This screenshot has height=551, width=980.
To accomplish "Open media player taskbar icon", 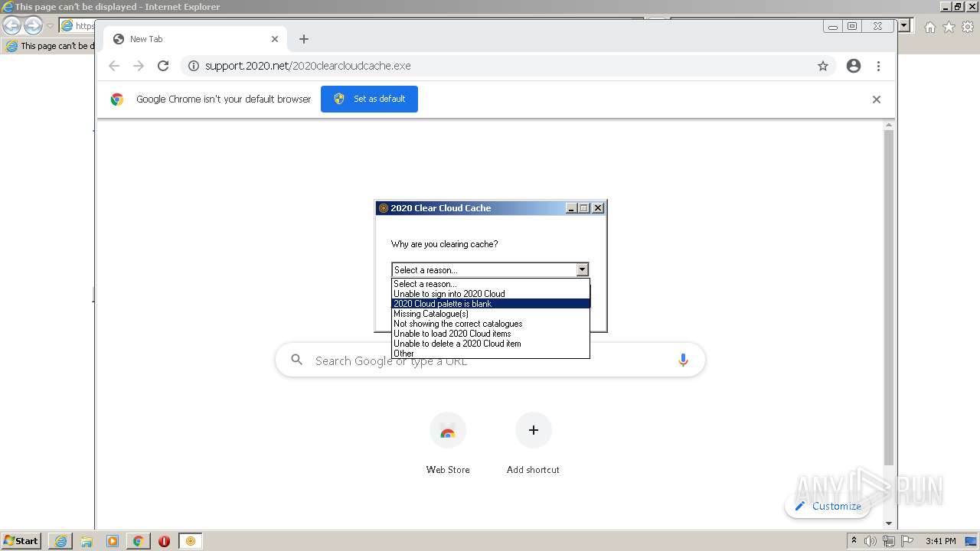I will (113, 541).
